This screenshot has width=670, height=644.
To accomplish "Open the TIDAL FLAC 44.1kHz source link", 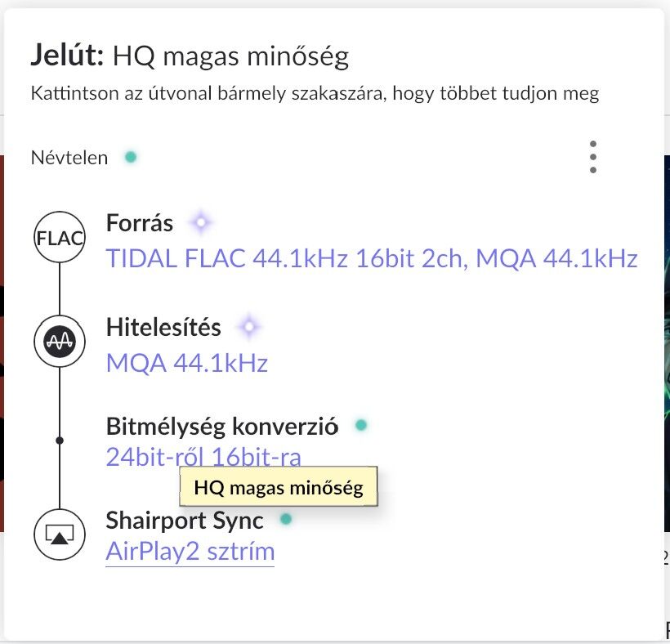I will coord(371,259).
